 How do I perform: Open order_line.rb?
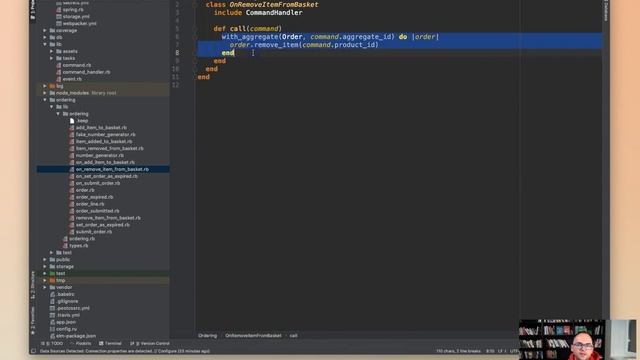coord(90,204)
